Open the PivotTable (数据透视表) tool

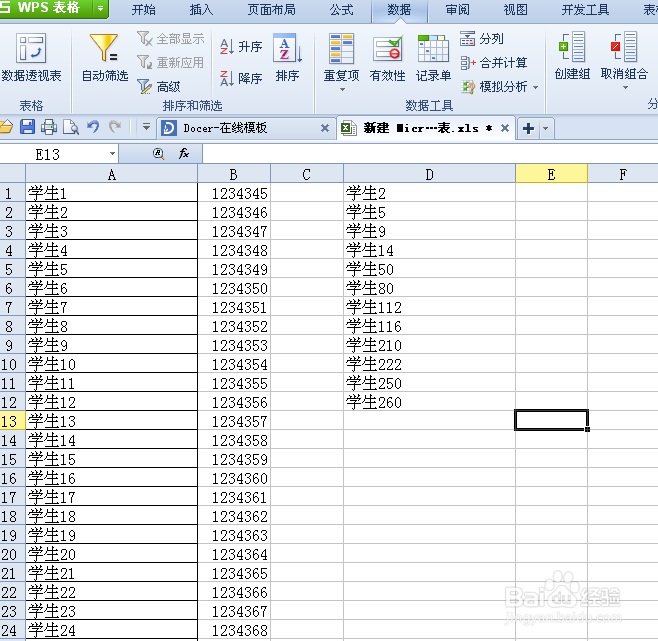[x=31, y=57]
